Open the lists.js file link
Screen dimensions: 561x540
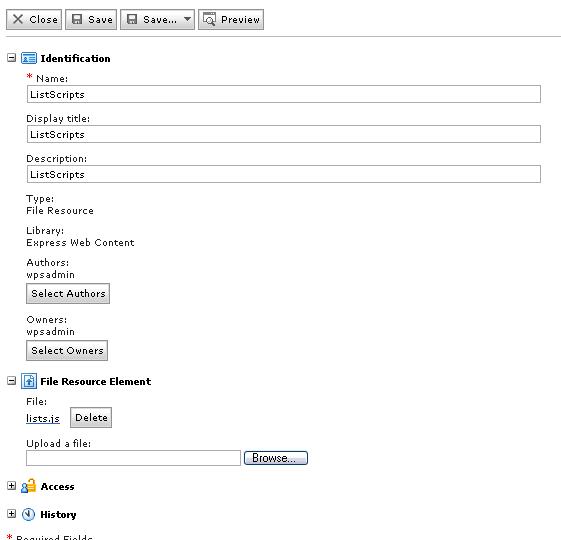(x=43, y=418)
